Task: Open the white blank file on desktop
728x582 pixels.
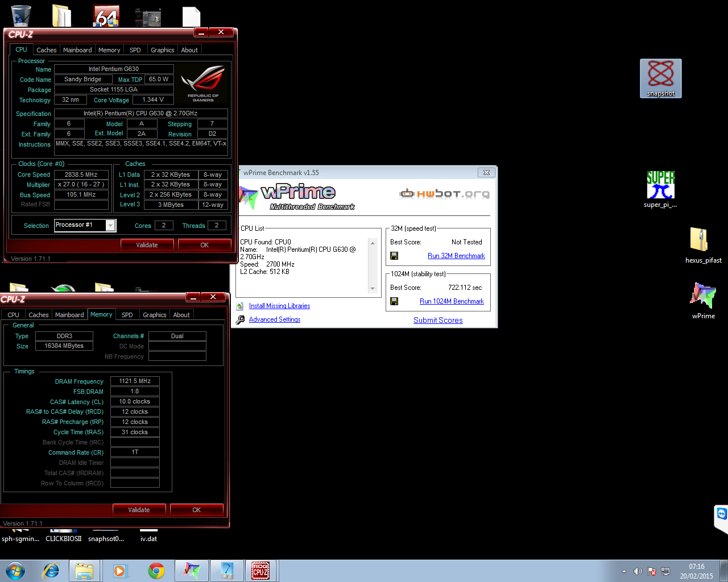Action: [191, 16]
